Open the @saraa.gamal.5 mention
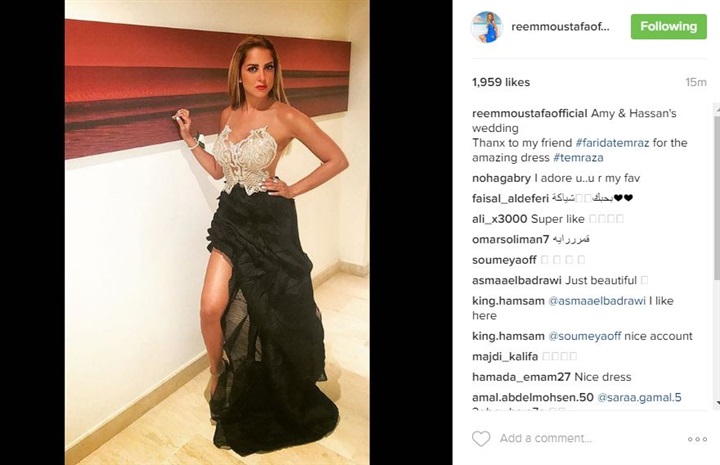The height and width of the screenshot is (465, 720). pos(639,397)
